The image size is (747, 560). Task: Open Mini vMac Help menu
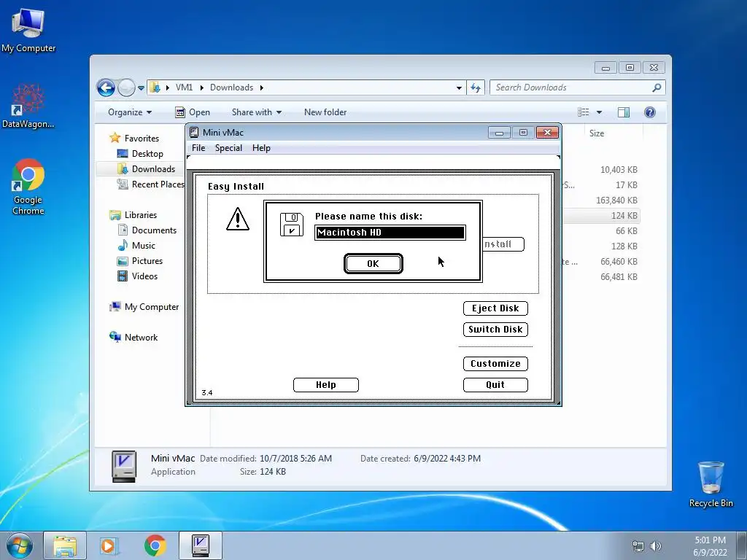tap(261, 147)
